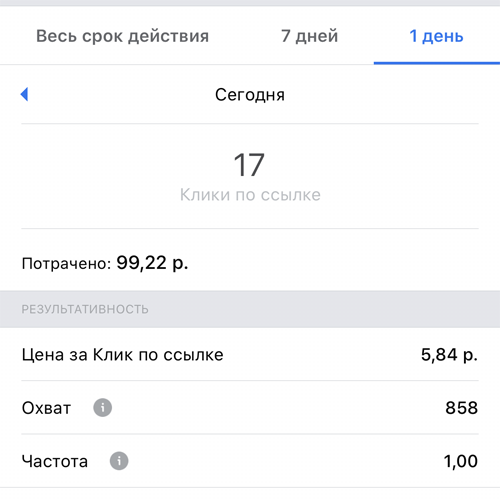Switch to 7 дней tab
The width and height of the screenshot is (500, 500).
point(309,36)
